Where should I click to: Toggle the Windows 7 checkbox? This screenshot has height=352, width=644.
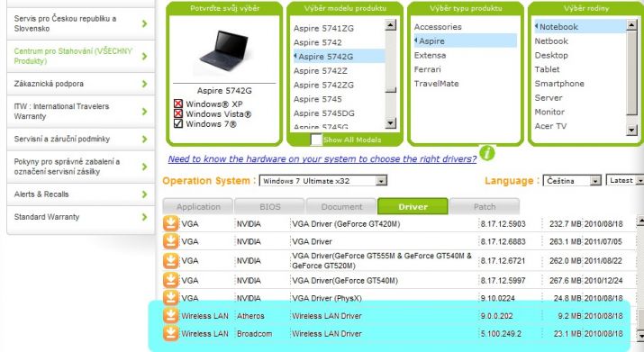point(178,123)
